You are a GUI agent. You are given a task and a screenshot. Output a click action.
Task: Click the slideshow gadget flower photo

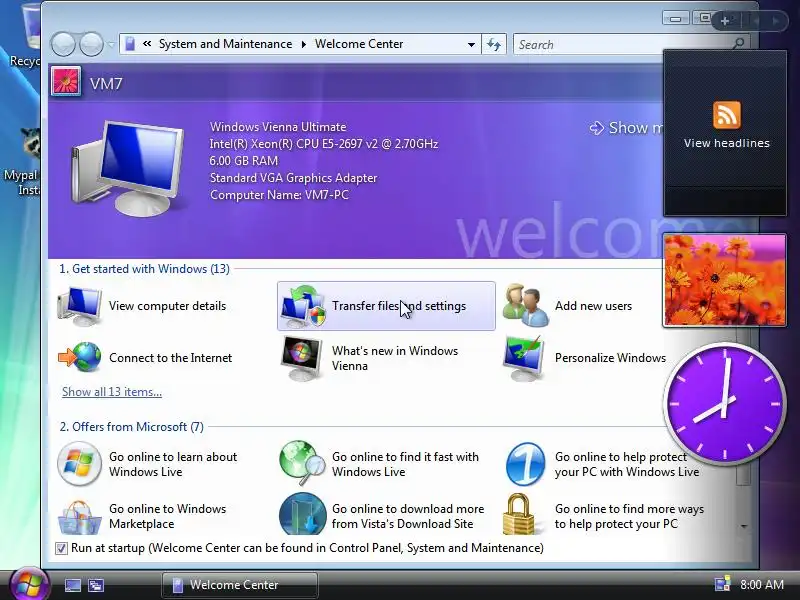724,280
